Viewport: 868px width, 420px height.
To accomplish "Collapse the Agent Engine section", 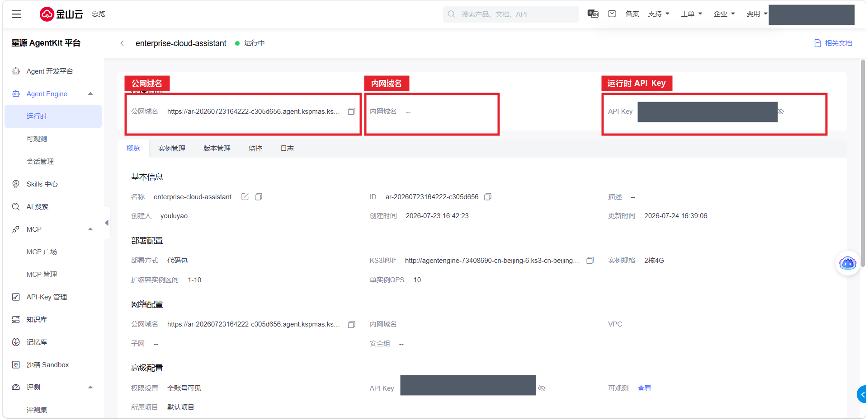I will pyautogui.click(x=90, y=94).
